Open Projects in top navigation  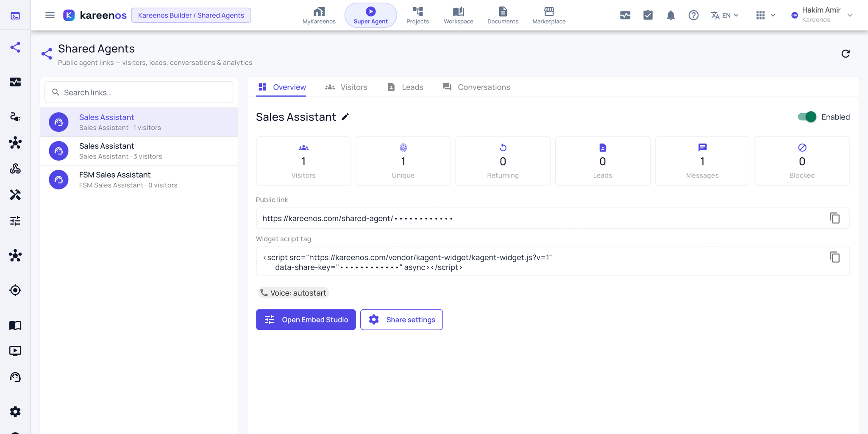click(x=417, y=15)
